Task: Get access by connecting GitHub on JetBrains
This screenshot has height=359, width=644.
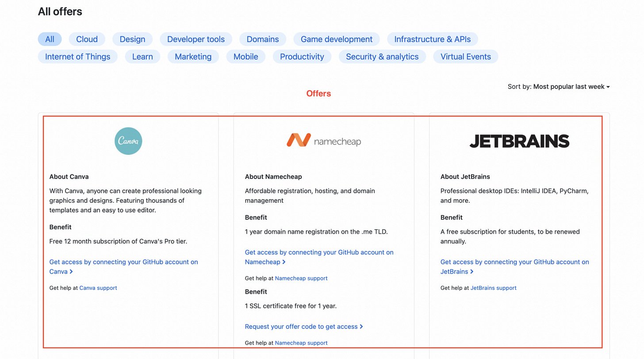Action: click(x=515, y=266)
